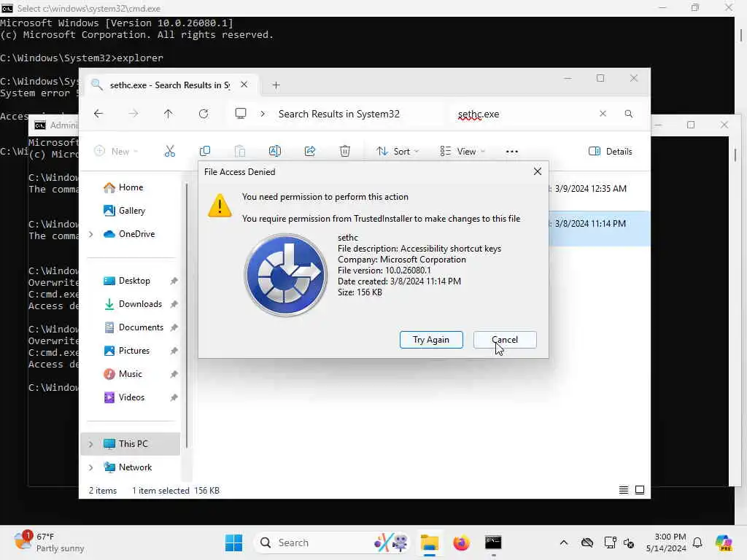Unpin Desktop via its pin icon

tap(174, 281)
